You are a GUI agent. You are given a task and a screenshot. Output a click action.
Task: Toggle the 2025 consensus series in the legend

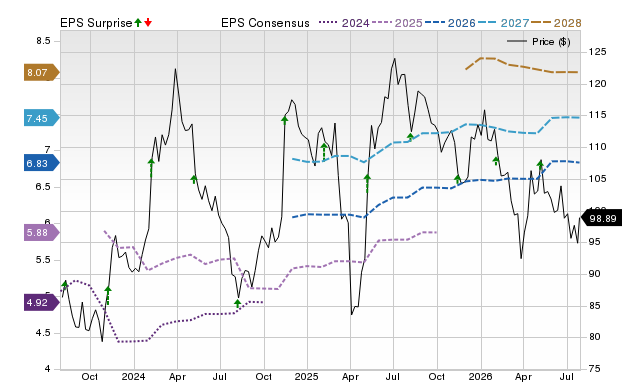click(397, 23)
